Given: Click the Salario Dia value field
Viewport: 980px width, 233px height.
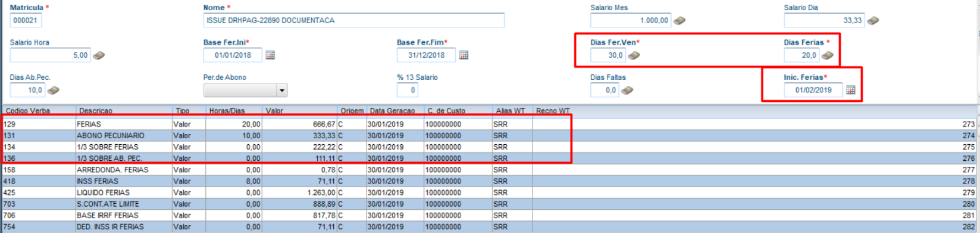Looking at the screenshot, I should click(x=824, y=20).
